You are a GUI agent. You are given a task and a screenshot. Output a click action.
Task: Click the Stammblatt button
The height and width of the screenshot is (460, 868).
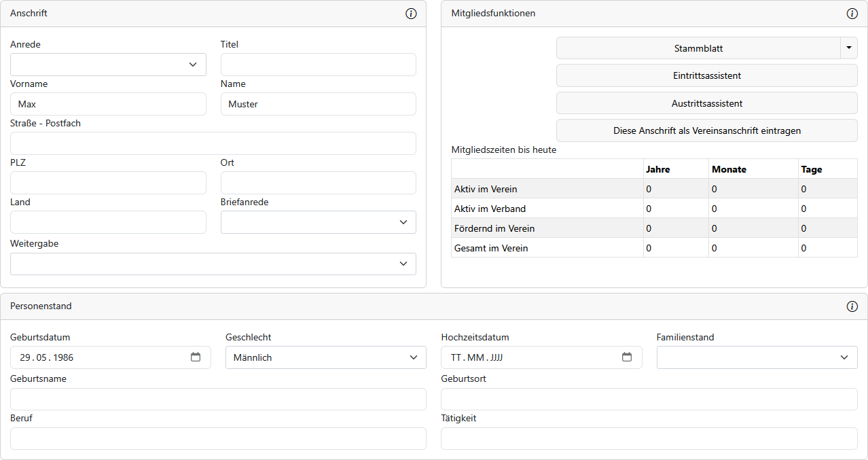(x=698, y=48)
